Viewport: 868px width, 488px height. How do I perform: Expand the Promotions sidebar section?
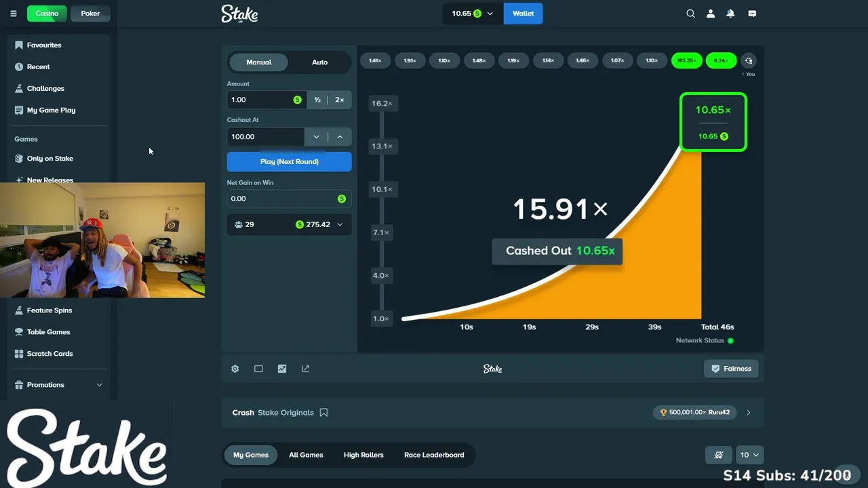point(99,385)
